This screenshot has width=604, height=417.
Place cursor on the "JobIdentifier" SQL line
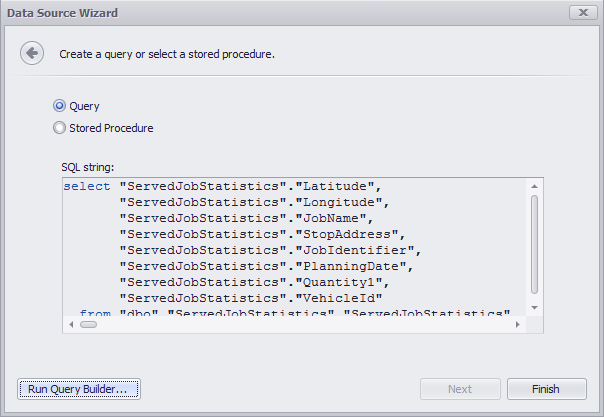pyautogui.click(x=270, y=250)
